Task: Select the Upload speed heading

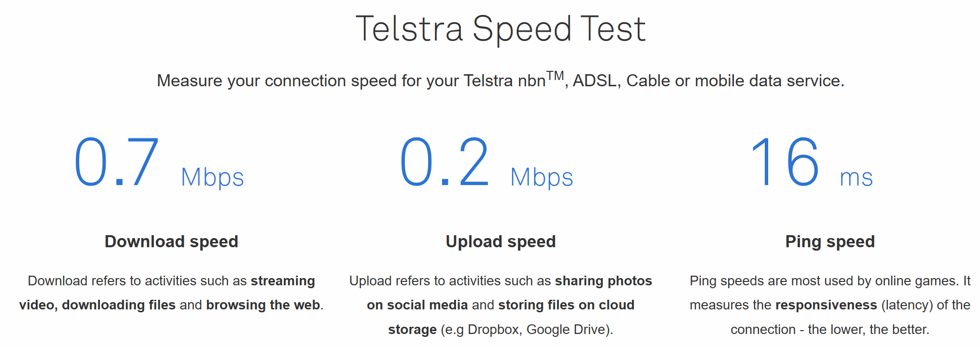Action: 500,241
